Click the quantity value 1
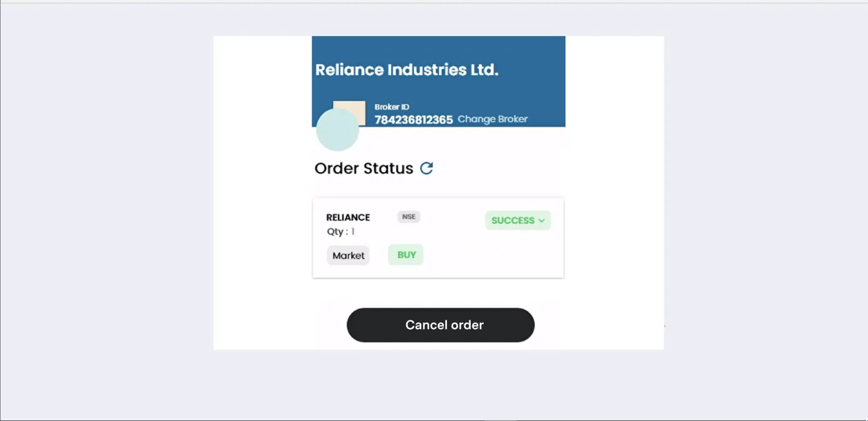This screenshot has width=868, height=421. [353, 232]
